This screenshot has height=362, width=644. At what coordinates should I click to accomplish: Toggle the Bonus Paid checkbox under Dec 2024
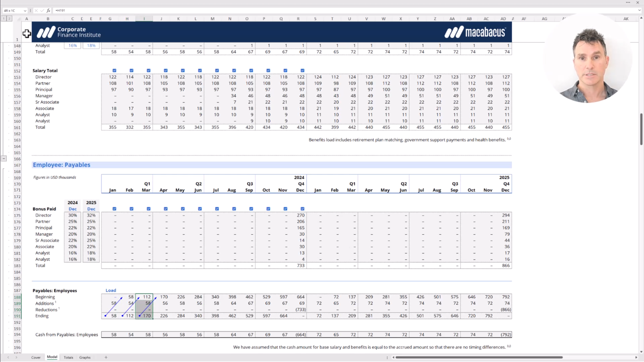pos(302,209)
